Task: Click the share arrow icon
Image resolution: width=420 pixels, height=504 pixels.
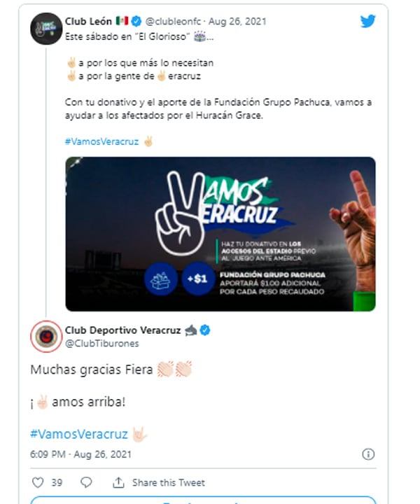Action: click(x=118, y=482)
